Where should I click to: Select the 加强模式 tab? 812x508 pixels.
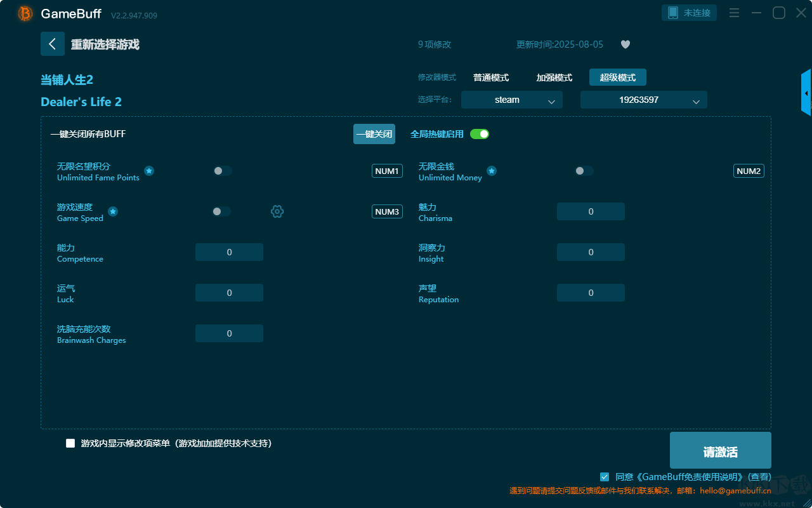pos(554,77)
